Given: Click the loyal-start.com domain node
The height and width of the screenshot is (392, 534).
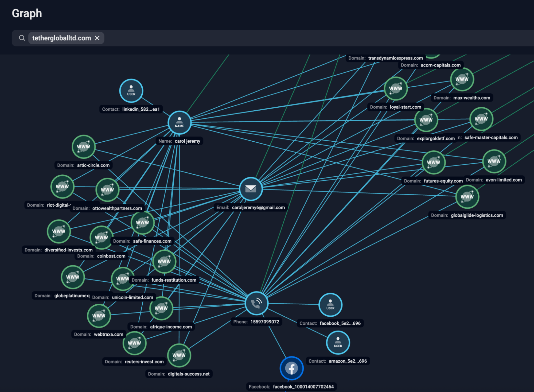Looking at the screenshot, I should tap(396, 89).
